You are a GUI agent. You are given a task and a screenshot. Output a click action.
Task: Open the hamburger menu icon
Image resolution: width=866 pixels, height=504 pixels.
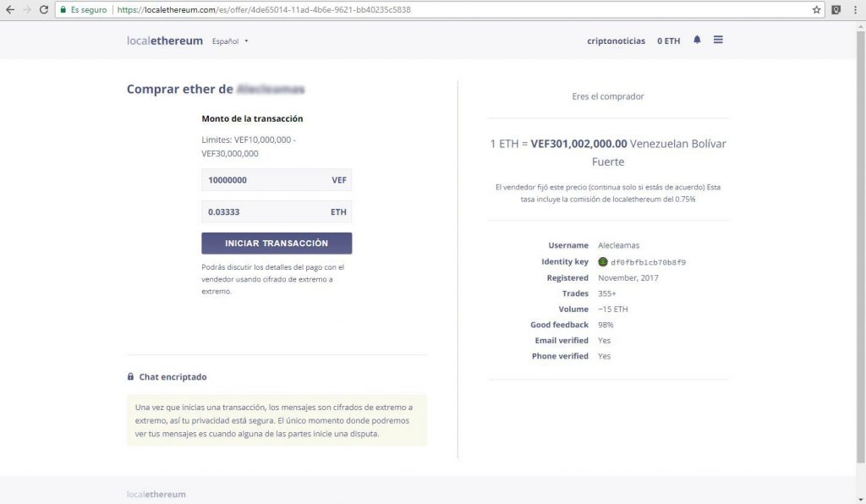[718, 40]
